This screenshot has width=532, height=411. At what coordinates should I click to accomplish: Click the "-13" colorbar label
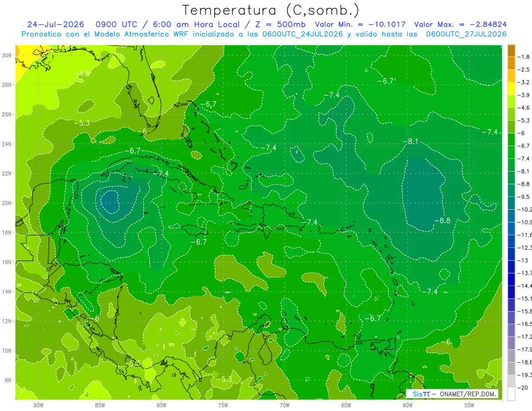pyautogui.click(x=522, y=260)
